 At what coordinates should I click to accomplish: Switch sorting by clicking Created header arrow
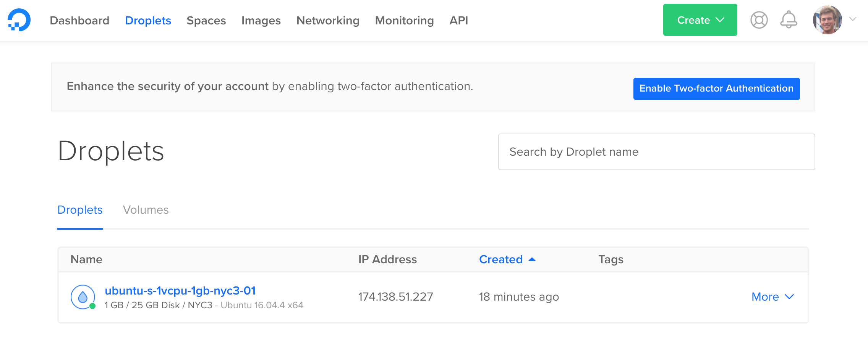click(532, 259)
